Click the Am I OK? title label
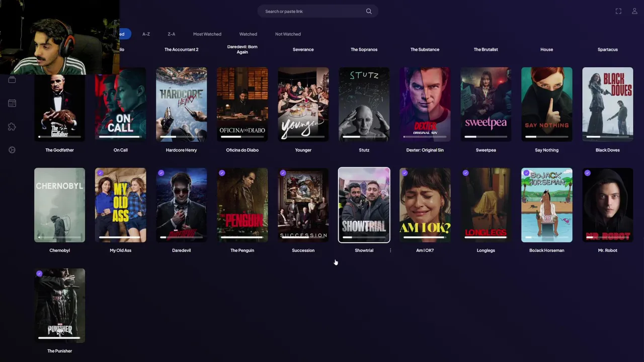This screenshot has width=644, height=362. pyautogui.click(x=425, y=250)
